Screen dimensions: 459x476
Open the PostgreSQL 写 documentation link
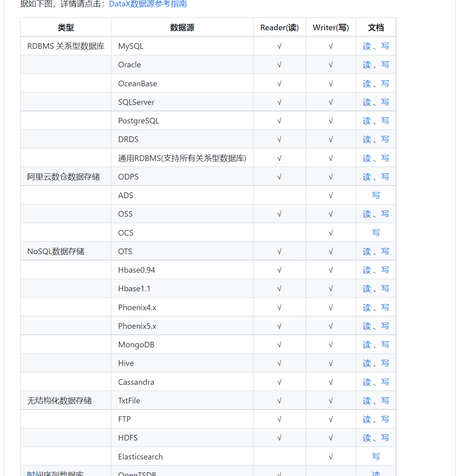385,121
